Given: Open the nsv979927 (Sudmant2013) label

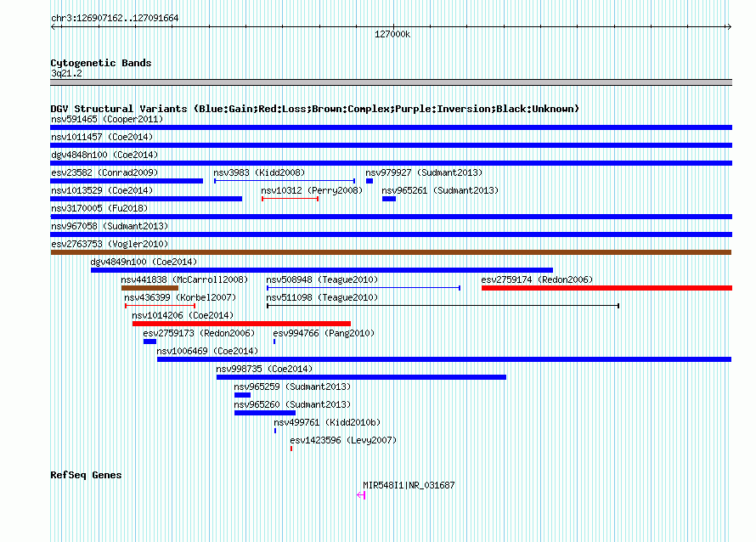Looking at the screenshot, I should coord(424,172).
